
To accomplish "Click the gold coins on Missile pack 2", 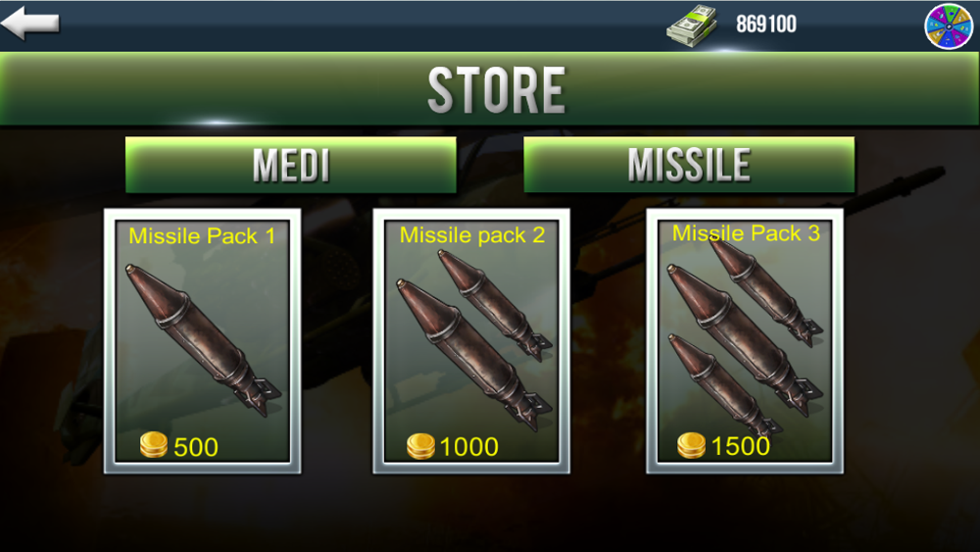I will pyautogui.click(x=420, y=446).
